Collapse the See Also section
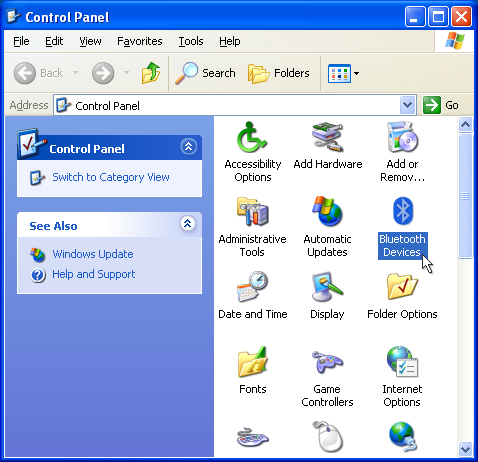The width and height of the screenshot is (478, 462). (x=188, y=223)
